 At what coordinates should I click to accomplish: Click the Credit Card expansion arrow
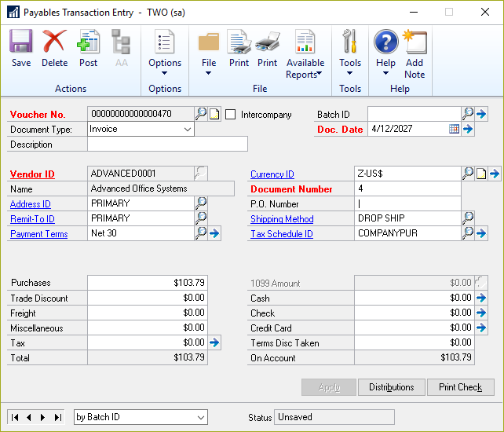(481, 328)
